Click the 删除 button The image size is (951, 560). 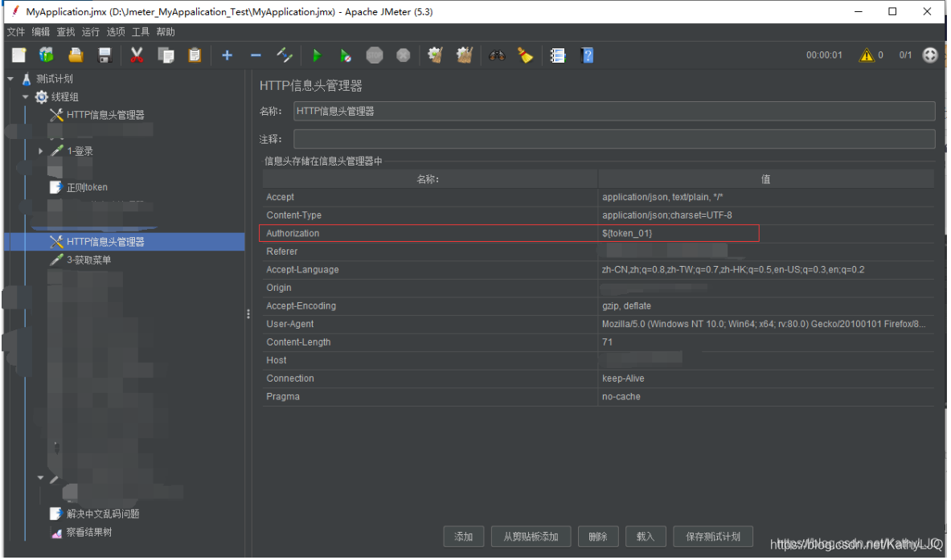[597, 537]
